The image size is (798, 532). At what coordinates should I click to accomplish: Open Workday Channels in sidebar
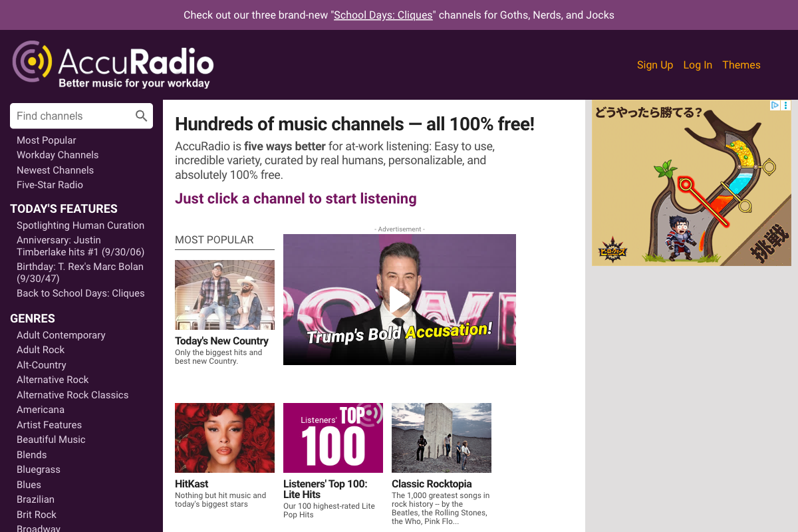57,155
